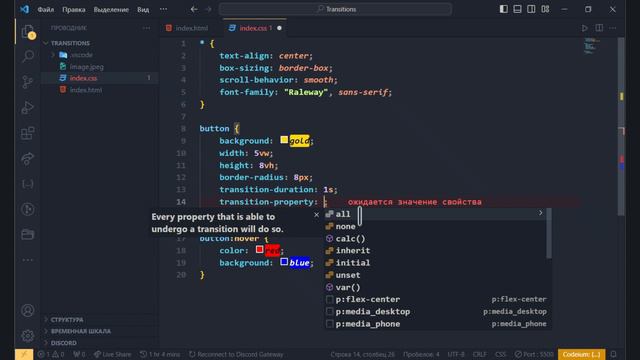Expand the DISCORD section

coord(64,343)
